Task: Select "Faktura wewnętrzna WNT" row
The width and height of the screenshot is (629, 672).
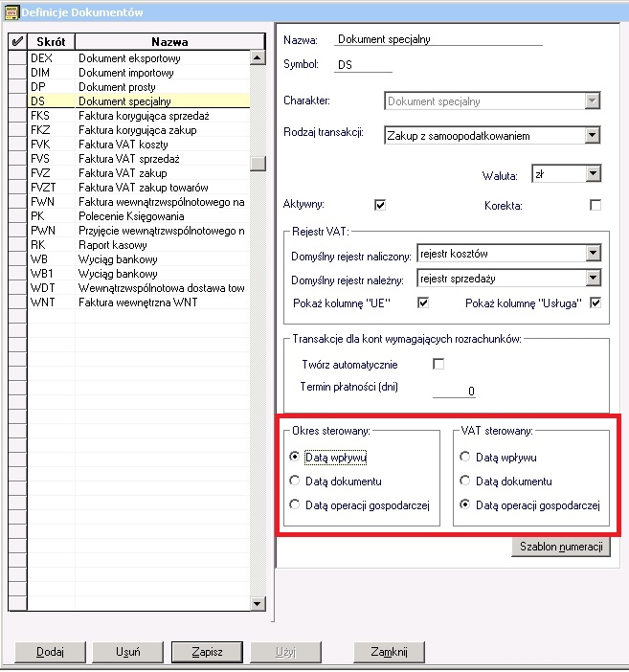Action: point(139,302)
